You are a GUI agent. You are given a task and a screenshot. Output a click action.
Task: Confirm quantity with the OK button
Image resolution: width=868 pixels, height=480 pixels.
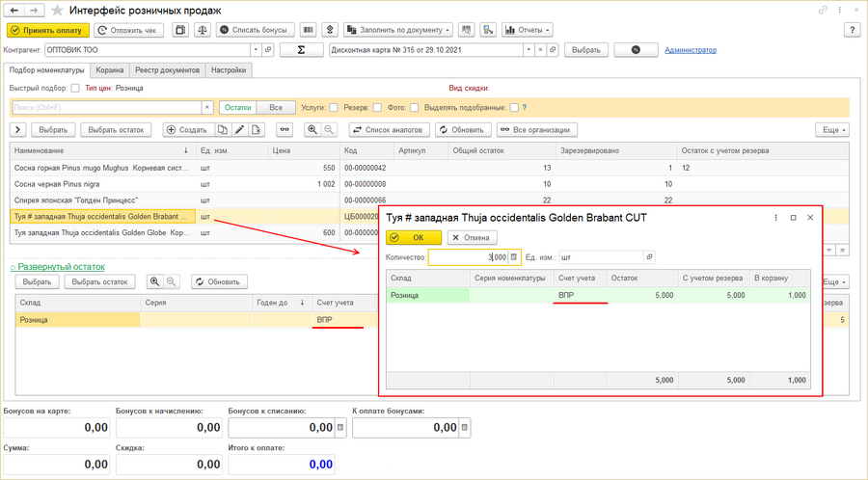click(414, 237)
